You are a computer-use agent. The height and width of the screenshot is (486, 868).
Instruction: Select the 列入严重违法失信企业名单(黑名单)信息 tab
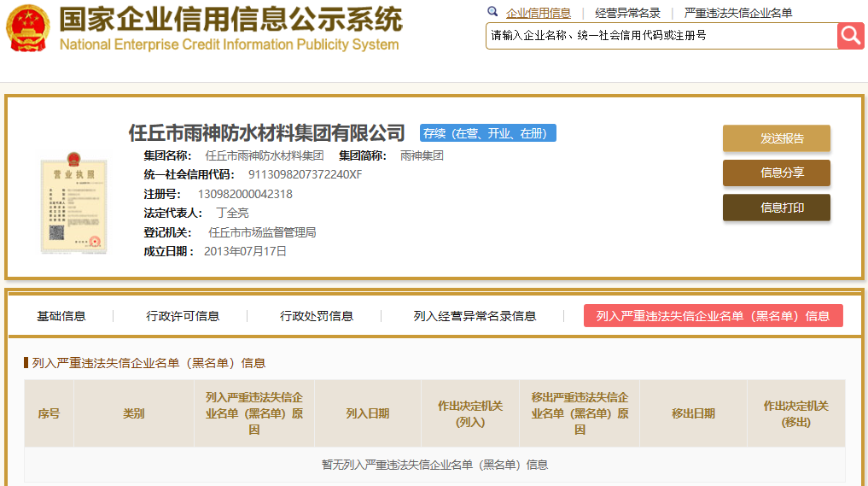click(713, 316)
